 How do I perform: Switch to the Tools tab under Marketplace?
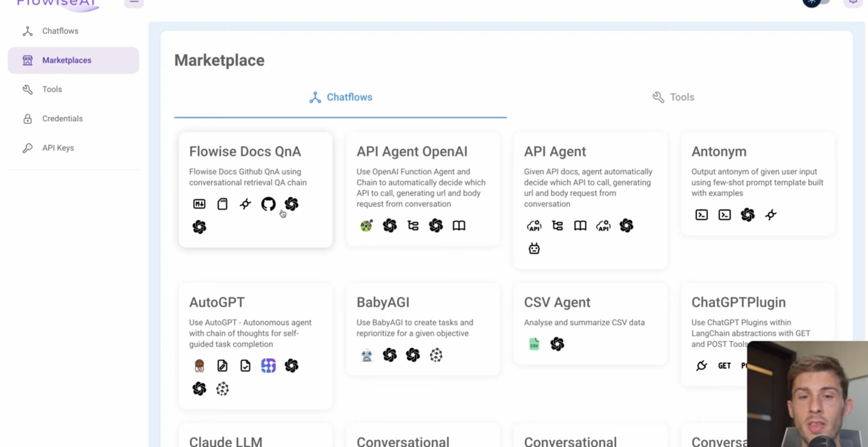673,97
